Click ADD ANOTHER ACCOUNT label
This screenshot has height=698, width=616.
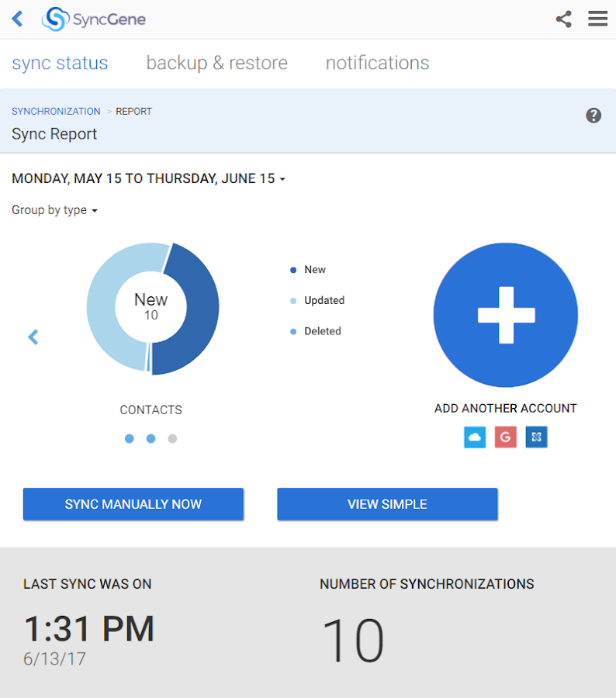pos(506,408)
